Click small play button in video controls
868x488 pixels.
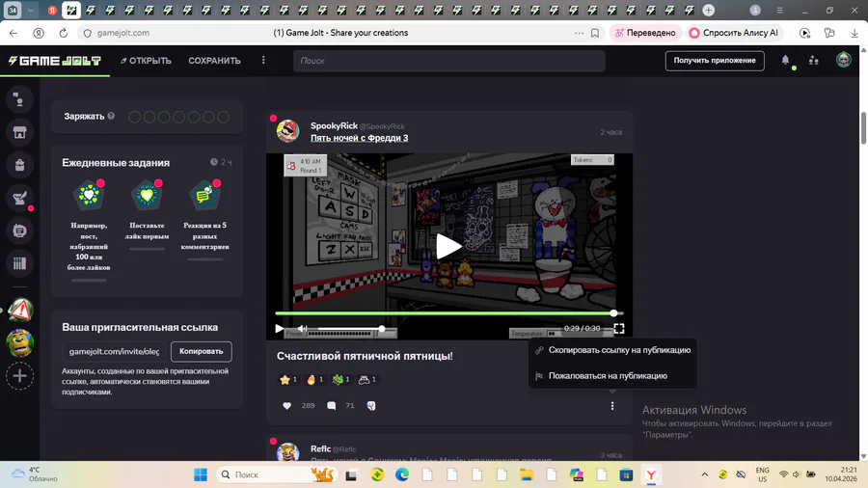coord(280,329)
